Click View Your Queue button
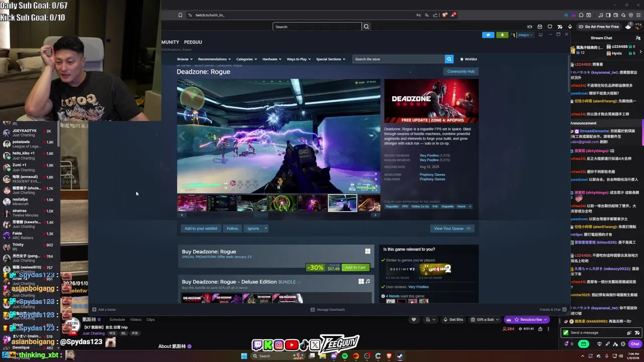Viewport: 644px width, 362px height. click(x=452, y=228)
